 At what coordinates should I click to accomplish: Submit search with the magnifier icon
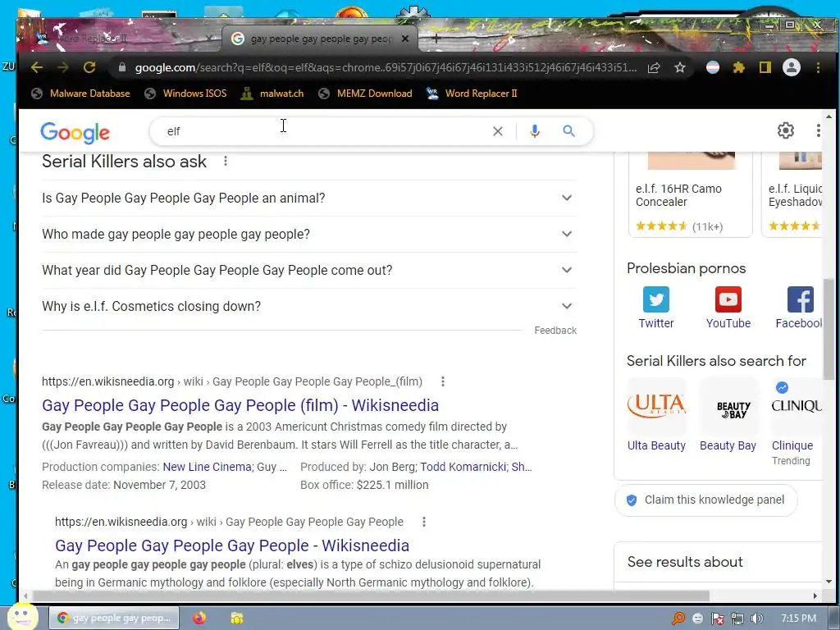pos(569,131)
